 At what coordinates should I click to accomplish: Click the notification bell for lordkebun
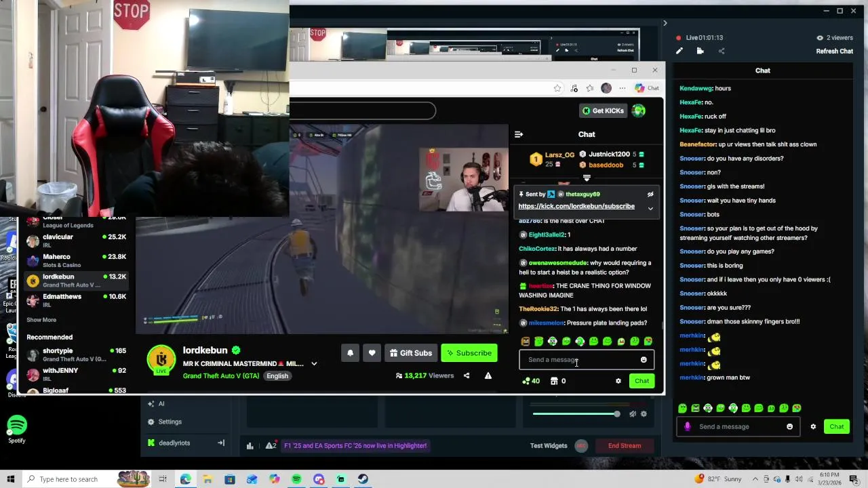tap(350, 353)
